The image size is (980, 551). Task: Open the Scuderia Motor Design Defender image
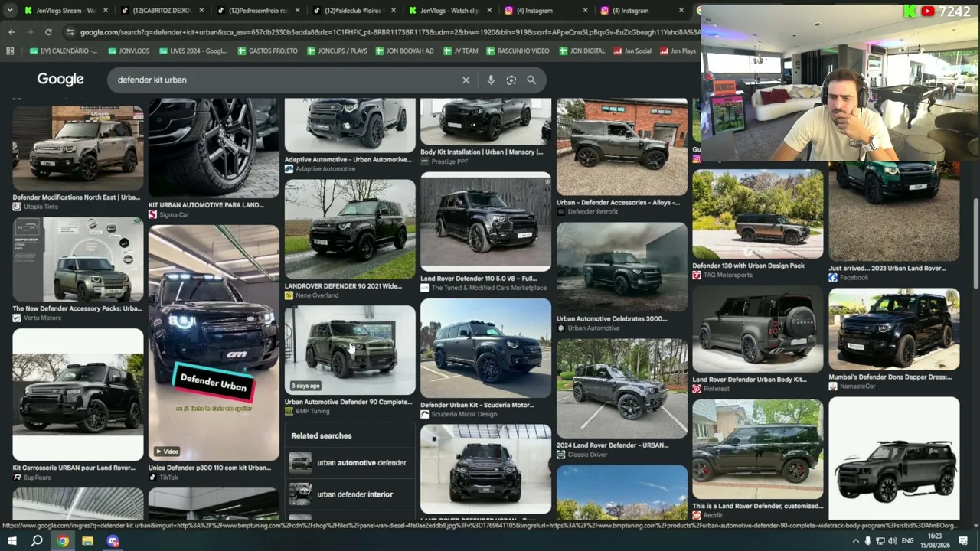coord(485,348)
